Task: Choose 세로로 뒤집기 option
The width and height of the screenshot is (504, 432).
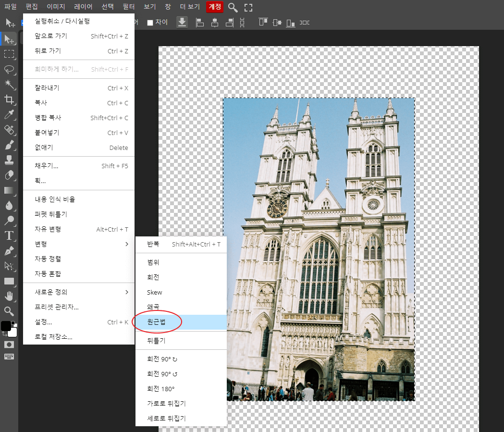Action: click(x=181, y=418)
